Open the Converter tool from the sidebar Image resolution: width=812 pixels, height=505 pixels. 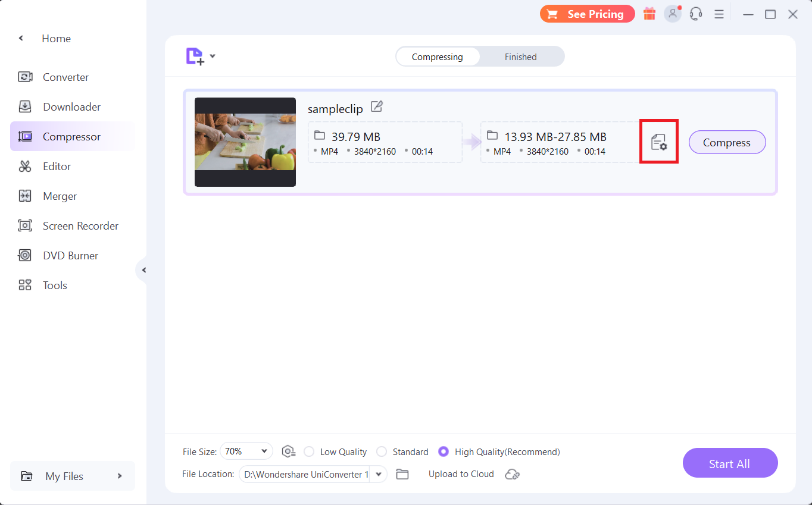coord(65,77)
